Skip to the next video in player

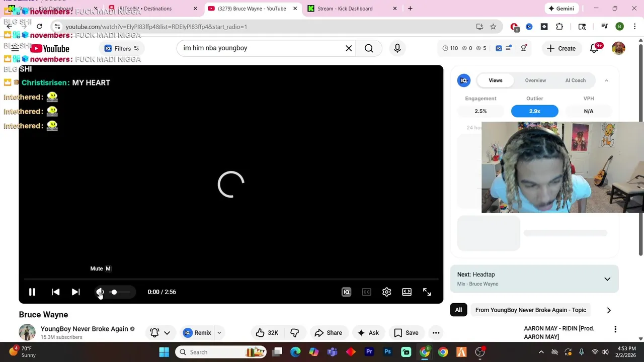[x=75, y=292]
